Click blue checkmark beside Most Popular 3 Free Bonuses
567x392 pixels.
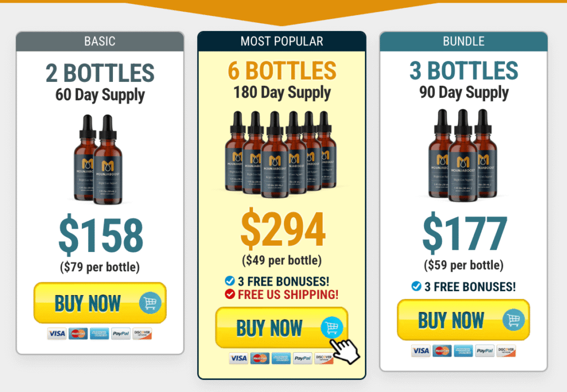coord(230,281)
